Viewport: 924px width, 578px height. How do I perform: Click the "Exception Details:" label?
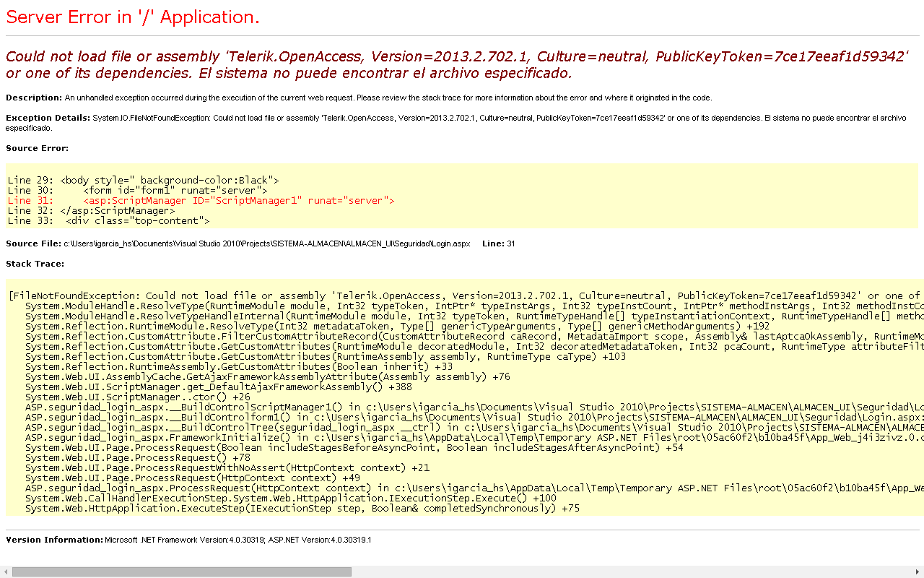click(48, 118)
